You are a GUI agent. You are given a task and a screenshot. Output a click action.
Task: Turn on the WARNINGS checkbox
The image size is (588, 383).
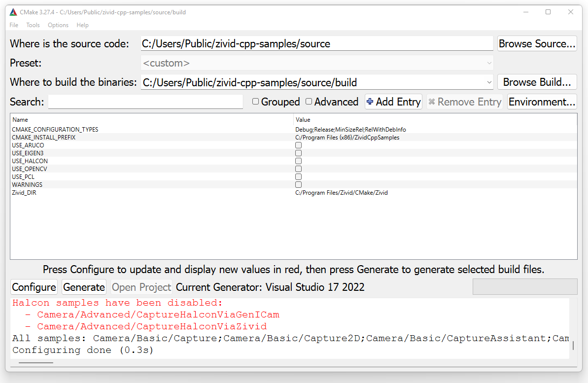coord(298,185)
